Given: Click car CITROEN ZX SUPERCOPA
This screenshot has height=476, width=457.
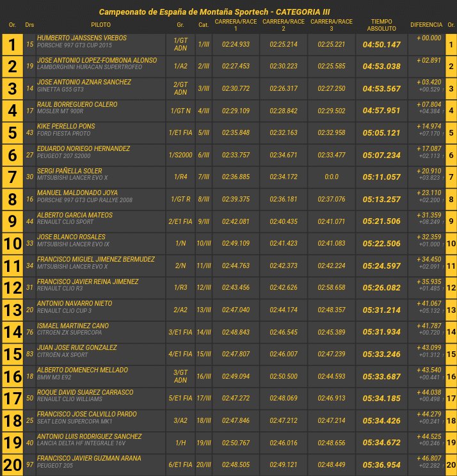Looking at the screenshot, I should (x=70, y=333).
